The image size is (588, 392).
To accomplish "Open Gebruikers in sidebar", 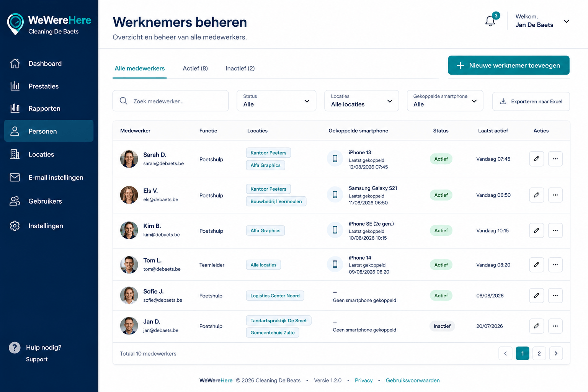I will tap(49, 201).
